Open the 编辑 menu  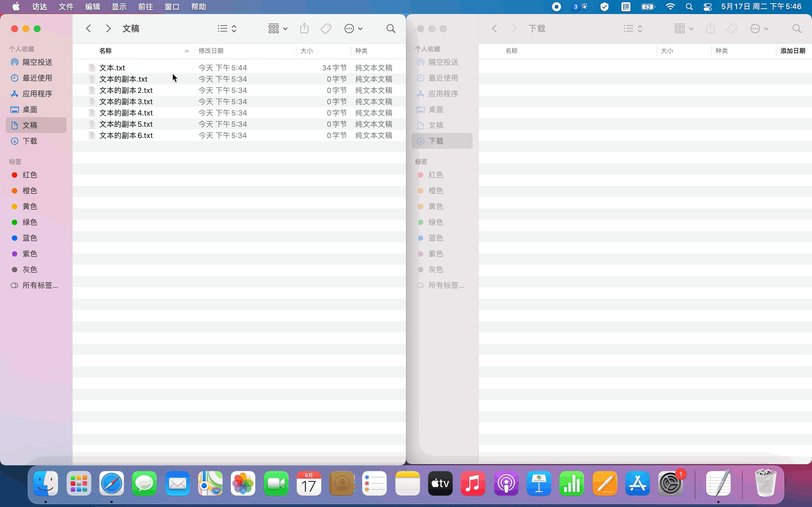pyautogui.click(x=92, y=7)
